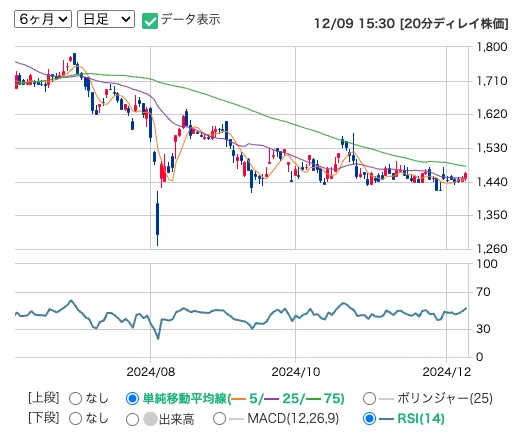This screenshot has height=436, width=523.
Task: Select MACD(12,26,9) radio button
Action: click(219, 419)
